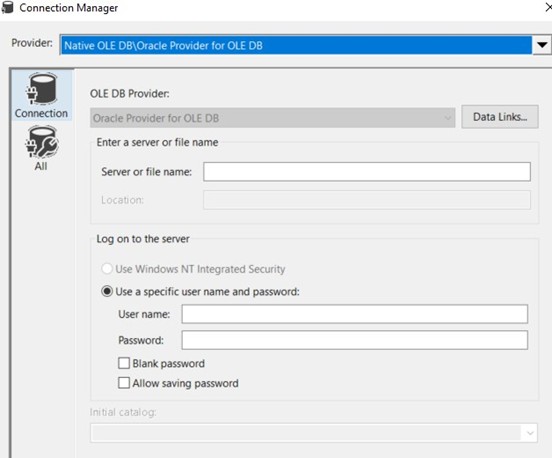Expand the Provider dropdown arrow

click(542, 45)
